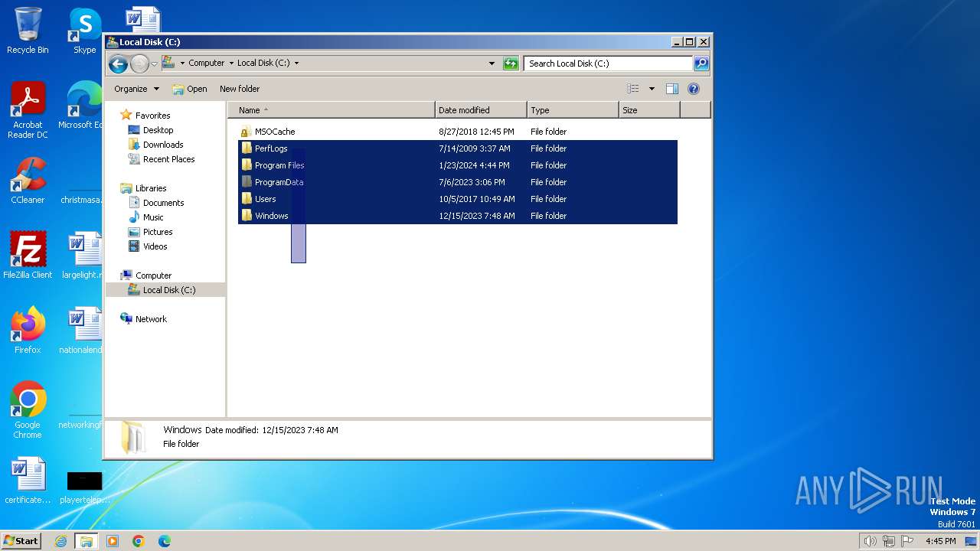Image resolution: width=980 pixels, height=551 pixels.
Task: Click the 4:45 PM taskbar clock
Action: coord(940,541)
